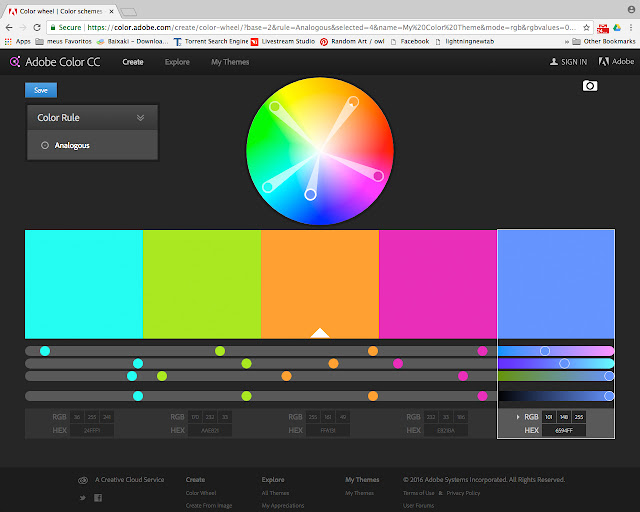Select the blue color swatch
Viewport: 640px width, 512px height.
[x=556, y=284]
